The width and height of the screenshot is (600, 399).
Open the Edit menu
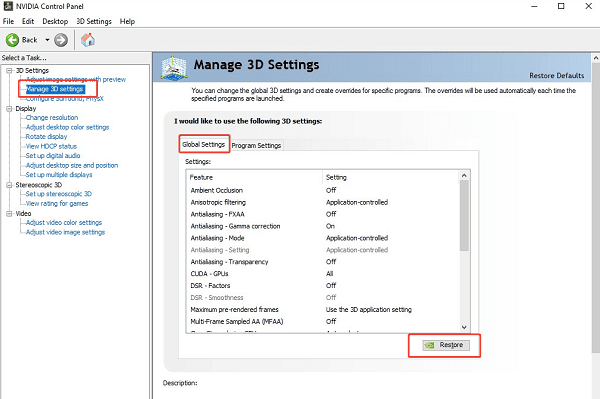pyautogui.click(x=28, y=21)
